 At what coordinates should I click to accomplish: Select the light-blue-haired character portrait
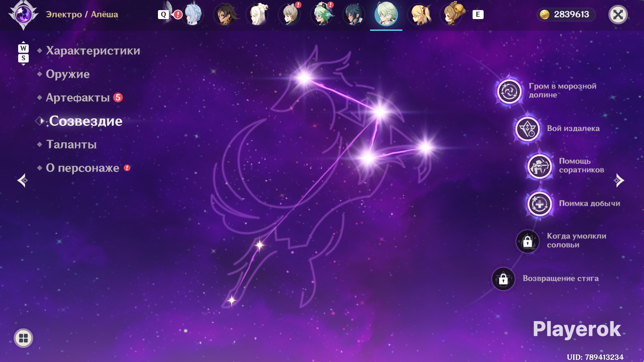(193, 14)
